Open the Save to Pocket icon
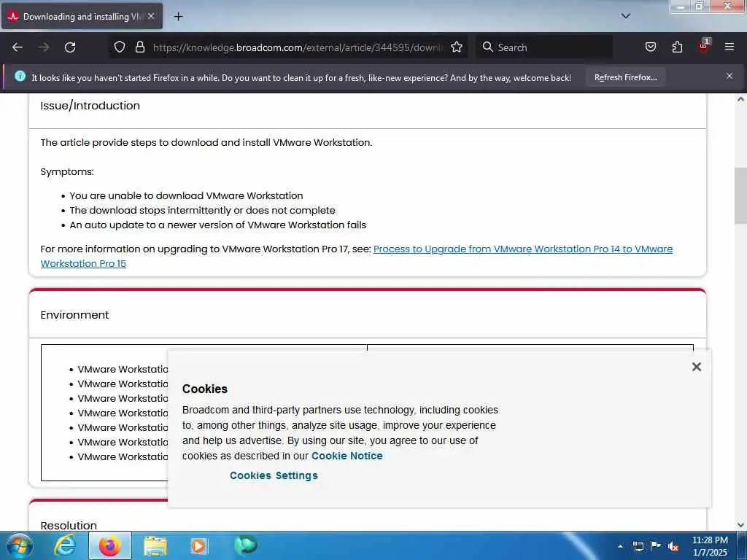Screen dimensions: 747x560 [x=650, y=47]
